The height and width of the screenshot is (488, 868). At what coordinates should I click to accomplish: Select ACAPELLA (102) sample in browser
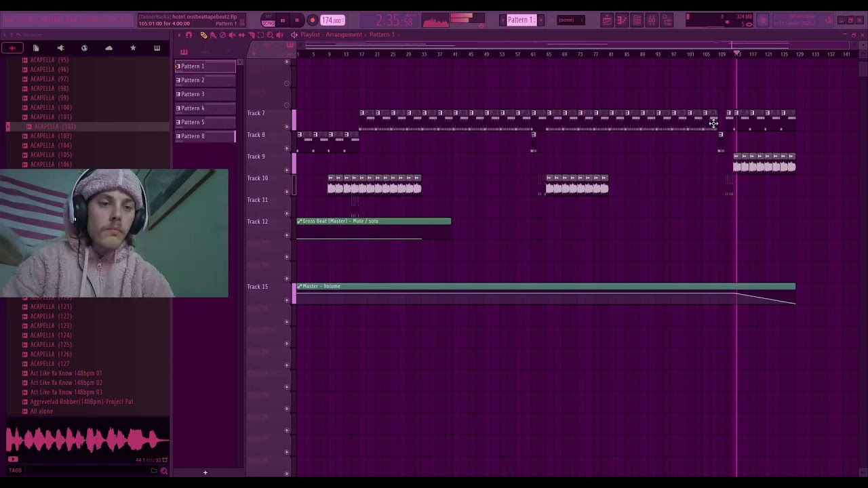(55, 127)
